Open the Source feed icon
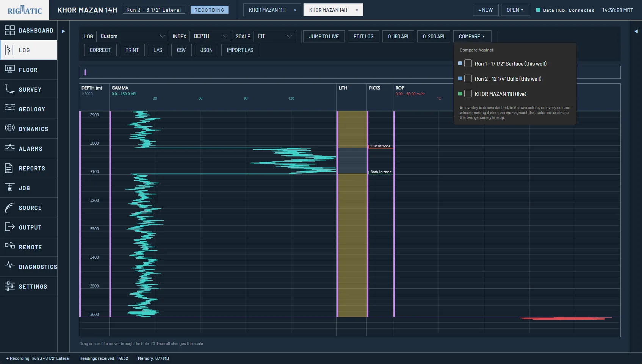 tap(10, 208)
